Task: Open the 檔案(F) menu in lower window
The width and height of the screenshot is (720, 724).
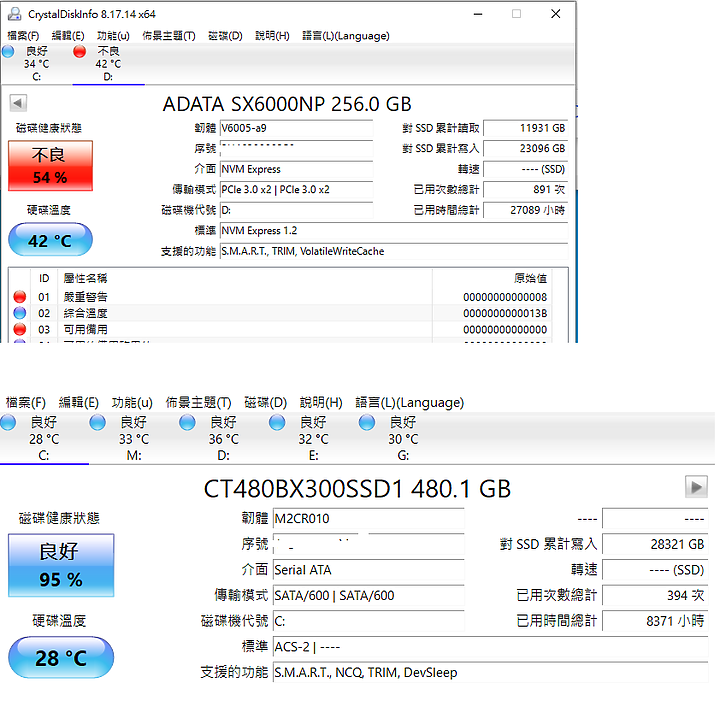Action: click(26, 402)
